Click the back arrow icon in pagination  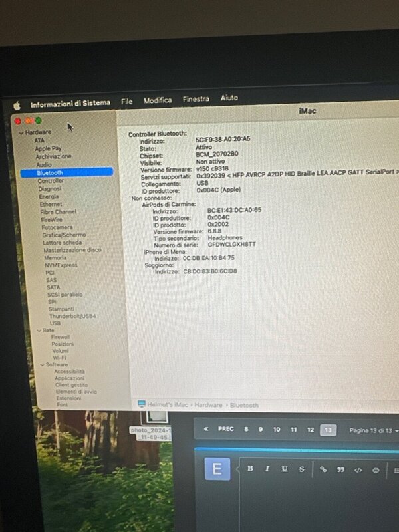point(206,429)
